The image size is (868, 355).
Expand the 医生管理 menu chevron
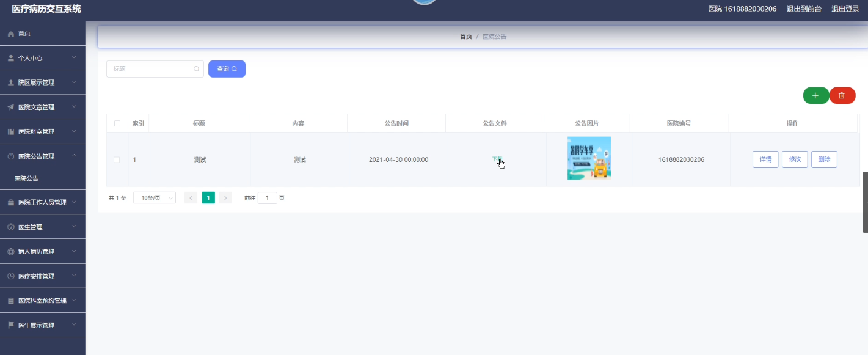pyautogui.click(x=74, y=227)
